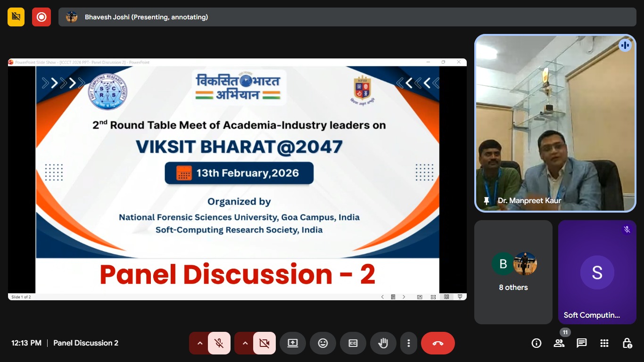This screenshot has height=362, width=644.
Task: Click the red recording indicator
Action: pyautogui.click(x=41, y=17)
